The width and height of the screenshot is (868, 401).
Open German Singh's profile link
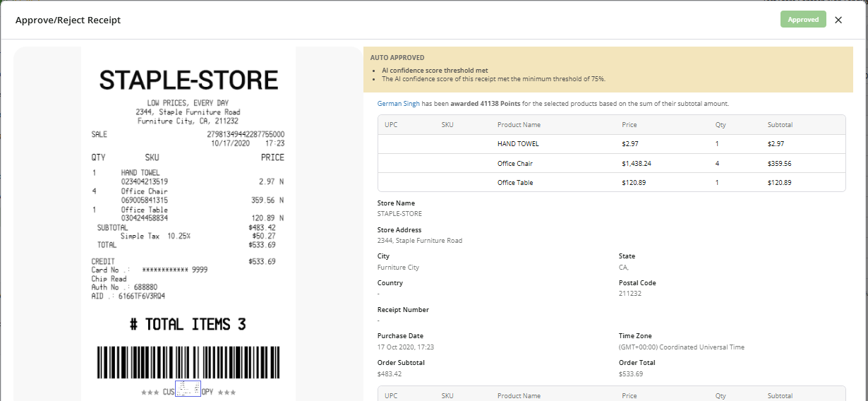point(399,104)
